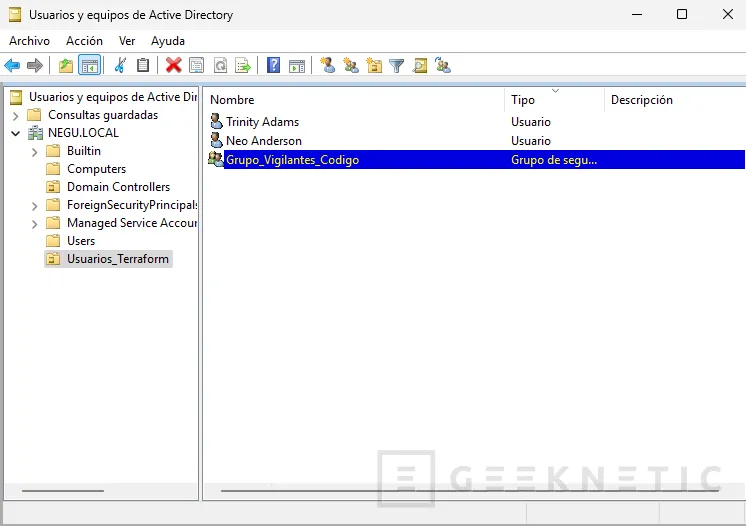Open the Acción menu
The image size is (746, 526).
tap(84, 41)
